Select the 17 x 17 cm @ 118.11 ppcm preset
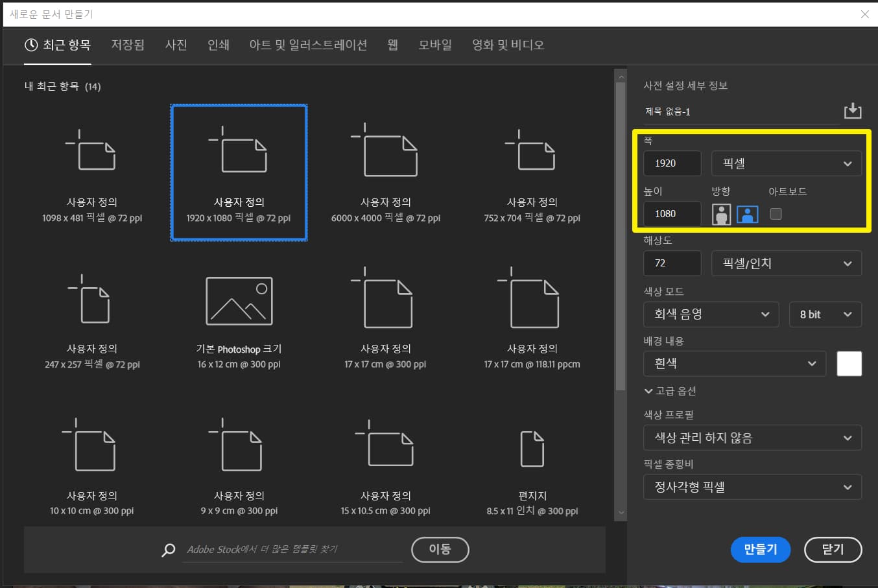Screen dimensions: 878x588 click(x=532, y=320)
